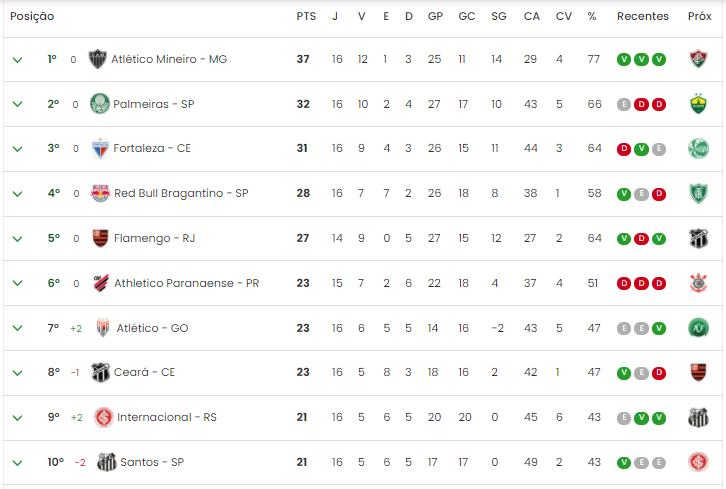Expand the Santos row chevron
Image resolution: width=726 pixels, height=489 pixels.
click(17, 463)
